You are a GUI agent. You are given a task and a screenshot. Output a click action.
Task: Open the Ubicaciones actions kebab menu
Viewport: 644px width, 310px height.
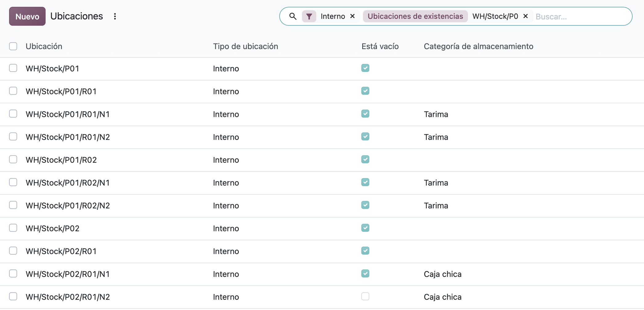[x=115, y=16]
